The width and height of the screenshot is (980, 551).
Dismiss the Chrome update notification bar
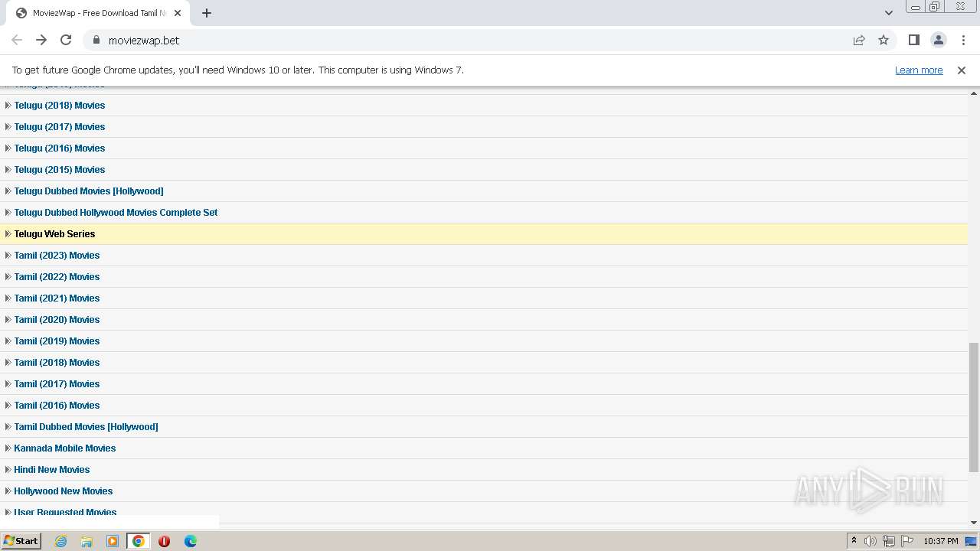click(x=962, y=70)
